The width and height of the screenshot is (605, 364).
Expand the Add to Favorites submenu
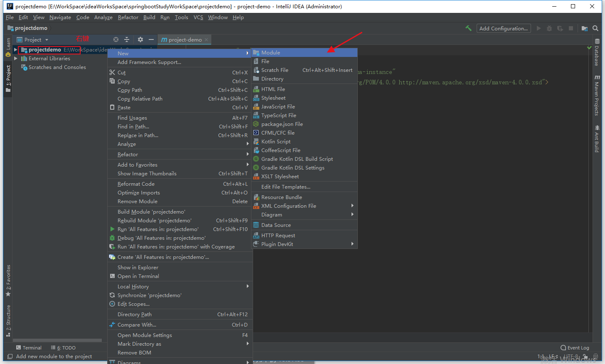pos(180,165)
